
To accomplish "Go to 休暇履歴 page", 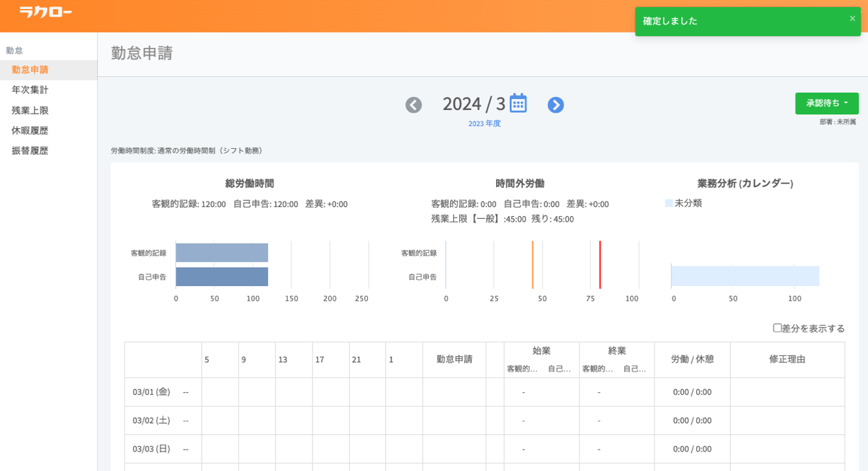I will click(x=30, y=130).
